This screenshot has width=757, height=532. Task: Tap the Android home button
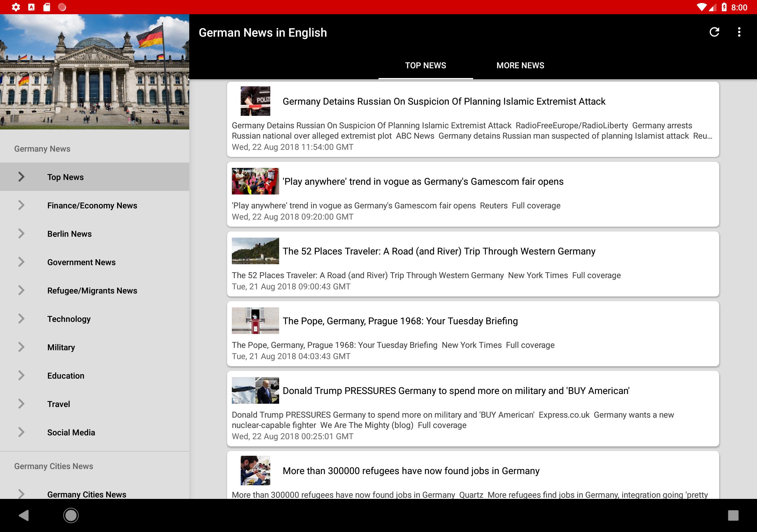(71, 515)
